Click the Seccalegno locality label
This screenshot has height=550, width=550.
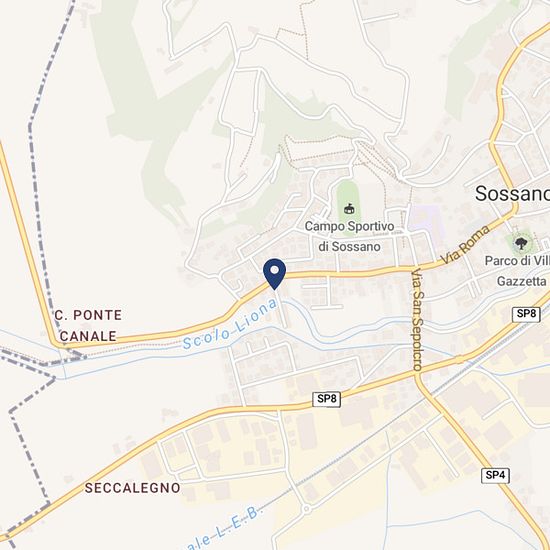133,488
